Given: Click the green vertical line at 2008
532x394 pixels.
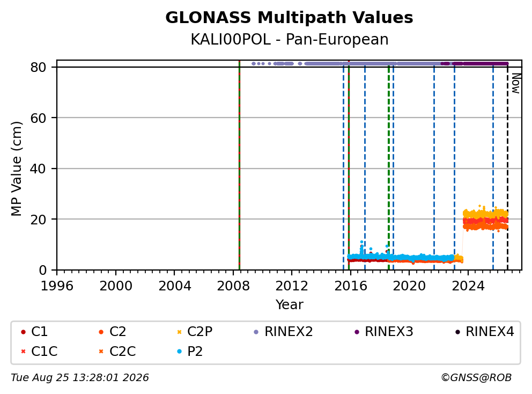Looking at the screenshot, I should pyautogui.click(x=239, y=165).
